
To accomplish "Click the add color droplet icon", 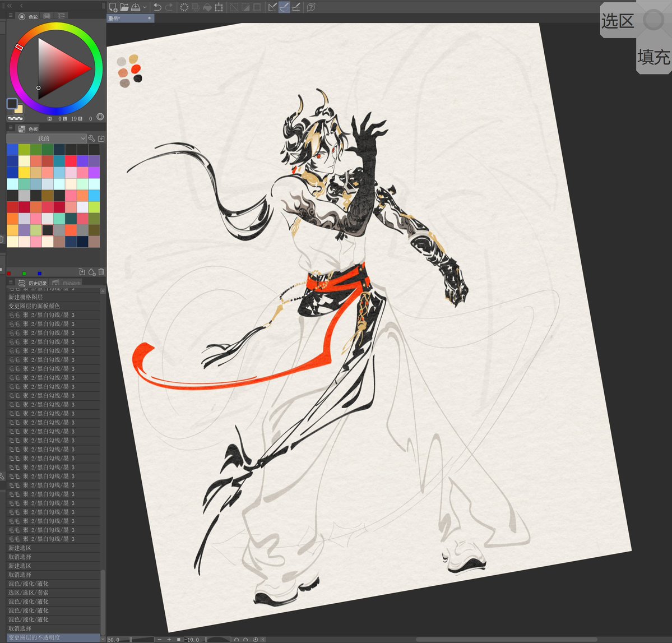I will coord(92,272).
